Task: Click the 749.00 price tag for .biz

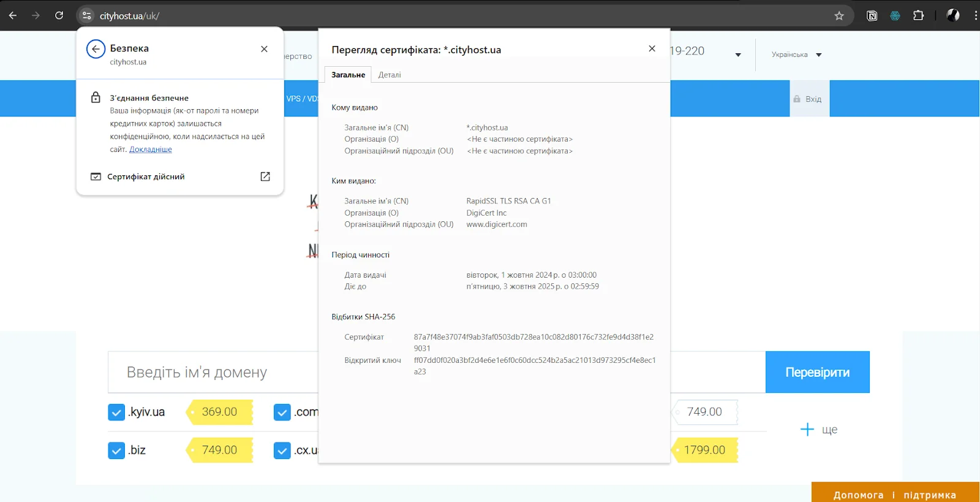Action: tap(219, 450)
